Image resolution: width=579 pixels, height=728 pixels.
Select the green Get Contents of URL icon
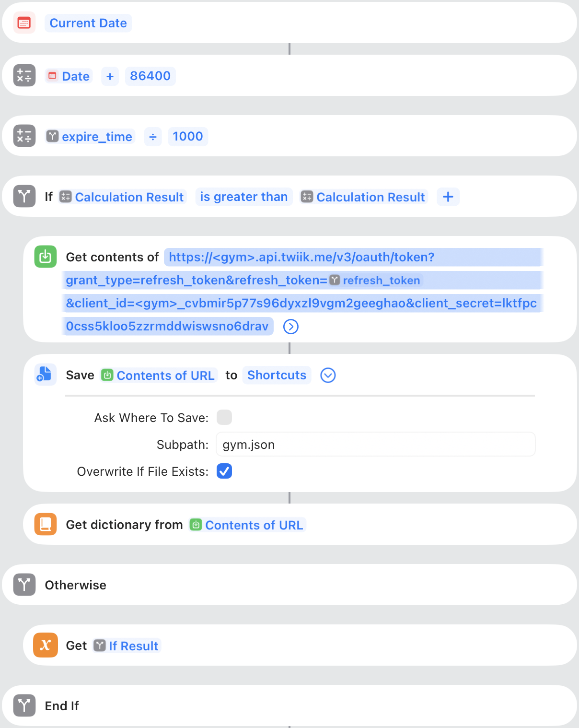coord(45,257)
